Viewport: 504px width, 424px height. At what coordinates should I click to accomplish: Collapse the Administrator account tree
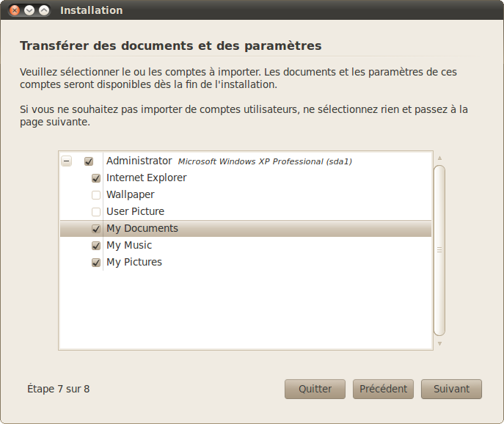coord(67,161)
